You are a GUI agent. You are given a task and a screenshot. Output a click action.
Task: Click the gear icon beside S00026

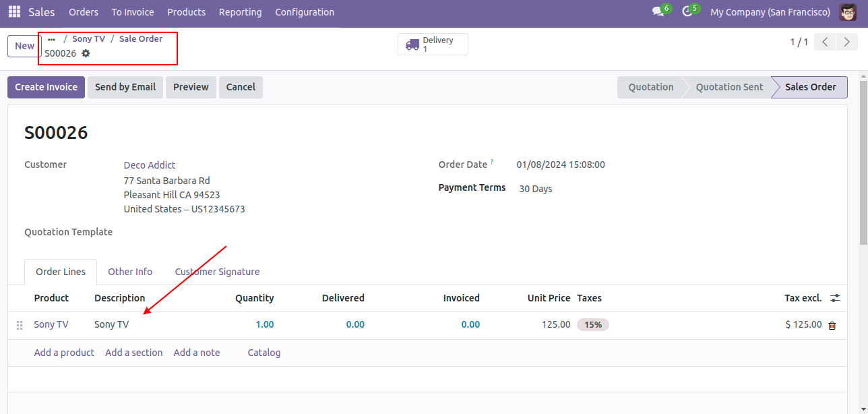pos(86,53)
